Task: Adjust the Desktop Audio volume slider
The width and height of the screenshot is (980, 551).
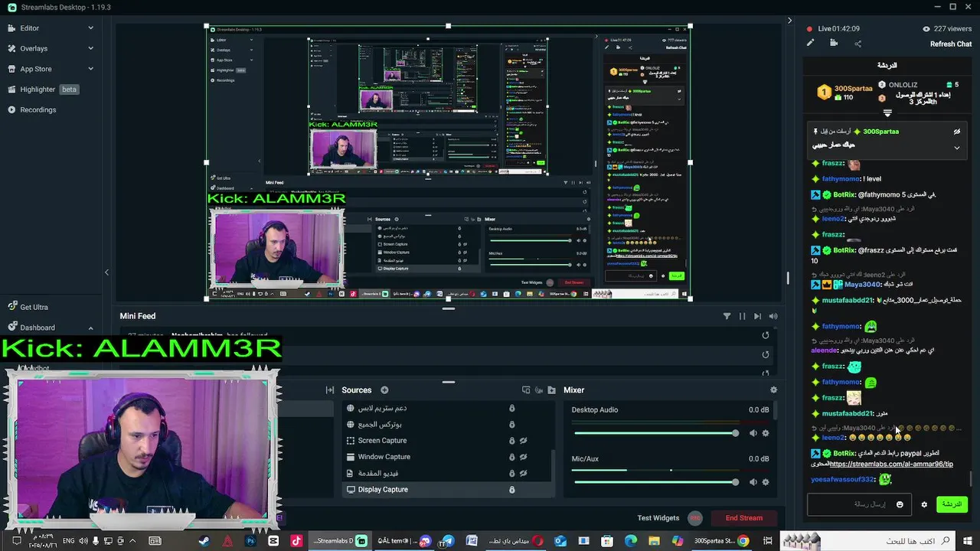Action: pos(656,433)
